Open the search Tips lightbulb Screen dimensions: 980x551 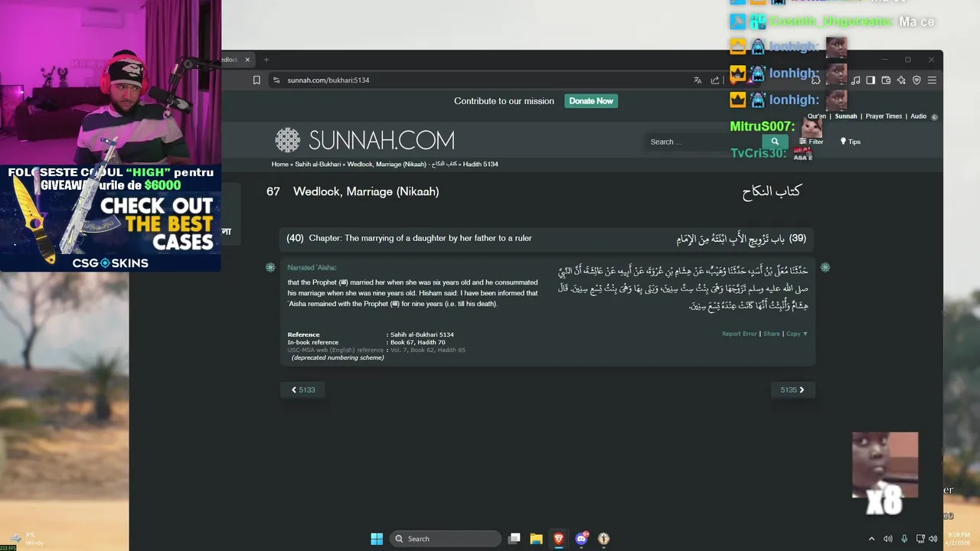point(851,142)
